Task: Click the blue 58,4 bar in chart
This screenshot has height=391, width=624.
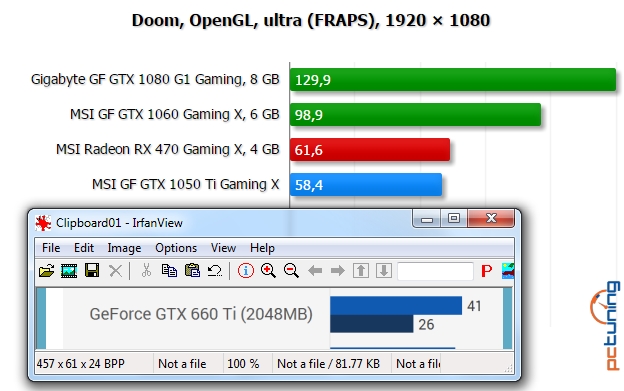Action: [x=366, y=185]
